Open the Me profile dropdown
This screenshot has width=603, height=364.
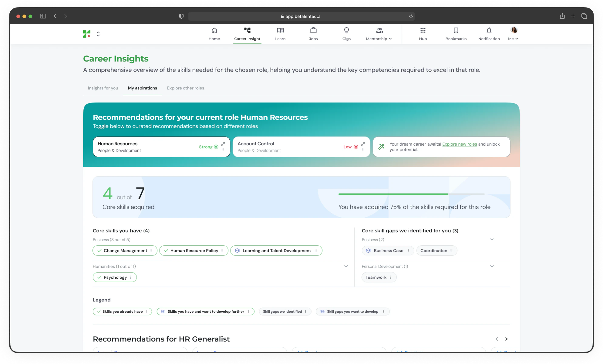tap(514, 34)
